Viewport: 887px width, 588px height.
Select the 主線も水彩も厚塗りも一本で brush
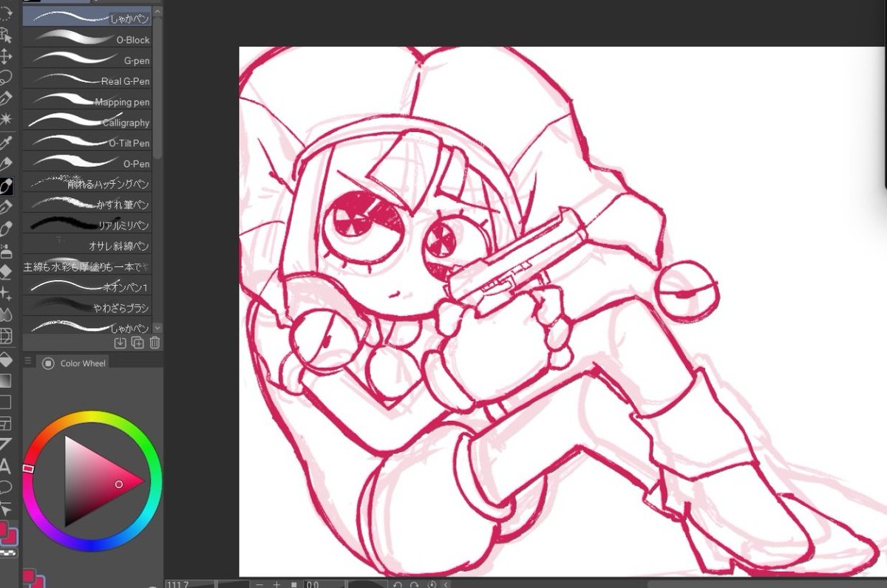coord(87,264)
